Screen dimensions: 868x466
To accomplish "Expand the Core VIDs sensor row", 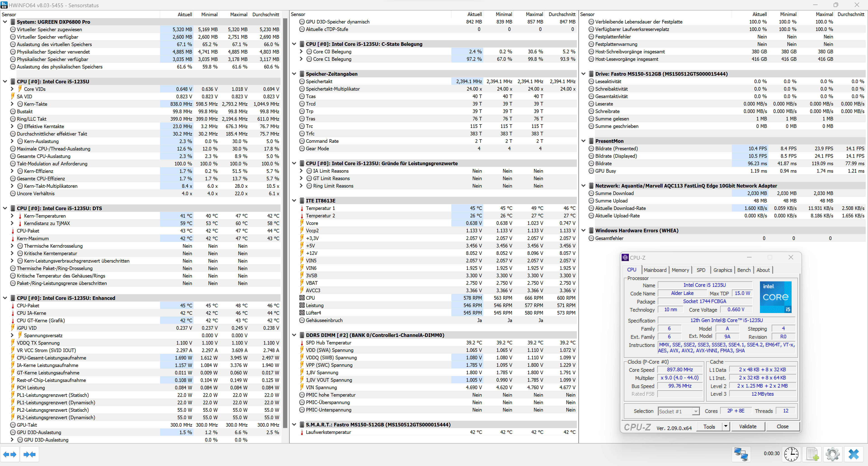I will coord(12,89).
